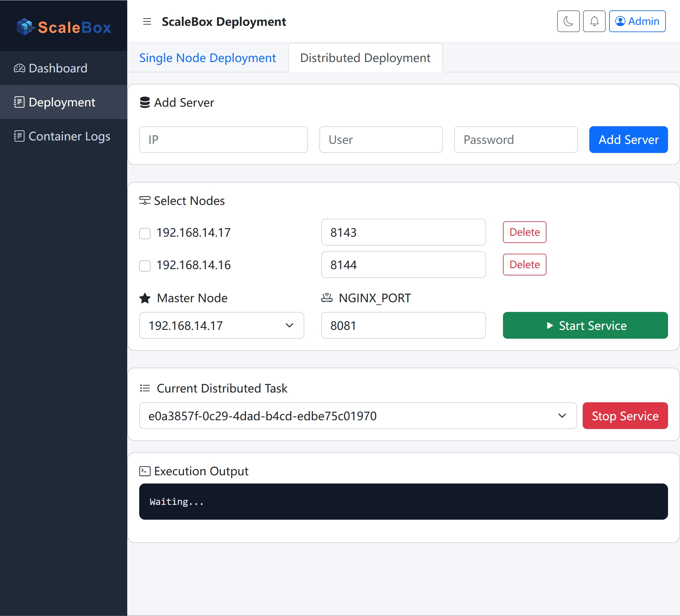
Task: Open Deployment in the sidebar
Action: (x=63, y=102)
